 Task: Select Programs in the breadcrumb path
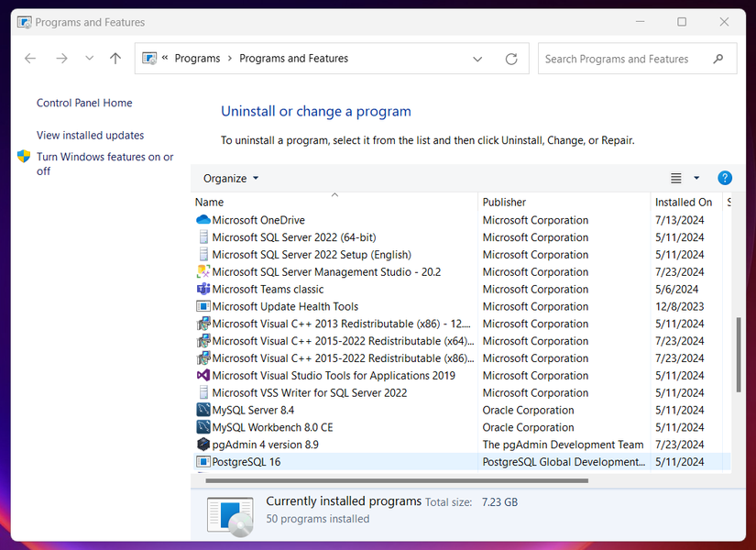[x=197, y=58]
